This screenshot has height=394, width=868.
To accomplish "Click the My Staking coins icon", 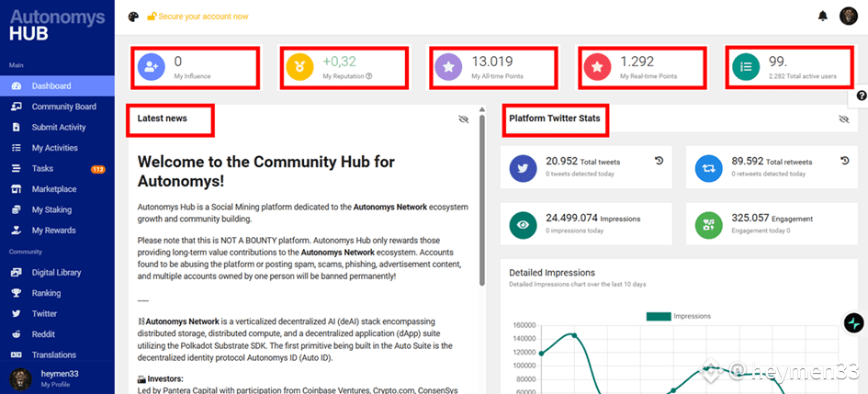I will tap(16, 209).
